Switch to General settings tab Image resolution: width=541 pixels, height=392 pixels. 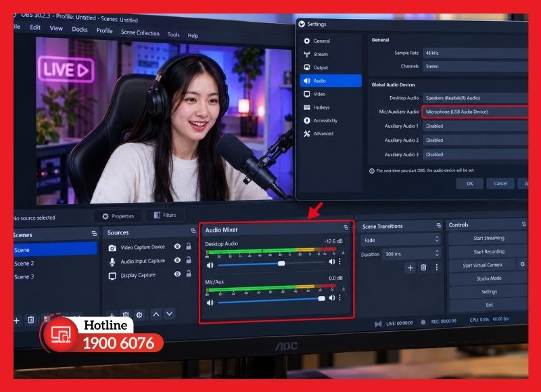(x=331, y=41)
